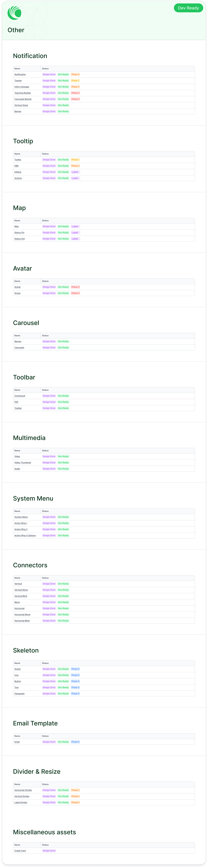Open the PDF toolbar link
This screenshot has width=208, height=868.
[x=16, y=402]
